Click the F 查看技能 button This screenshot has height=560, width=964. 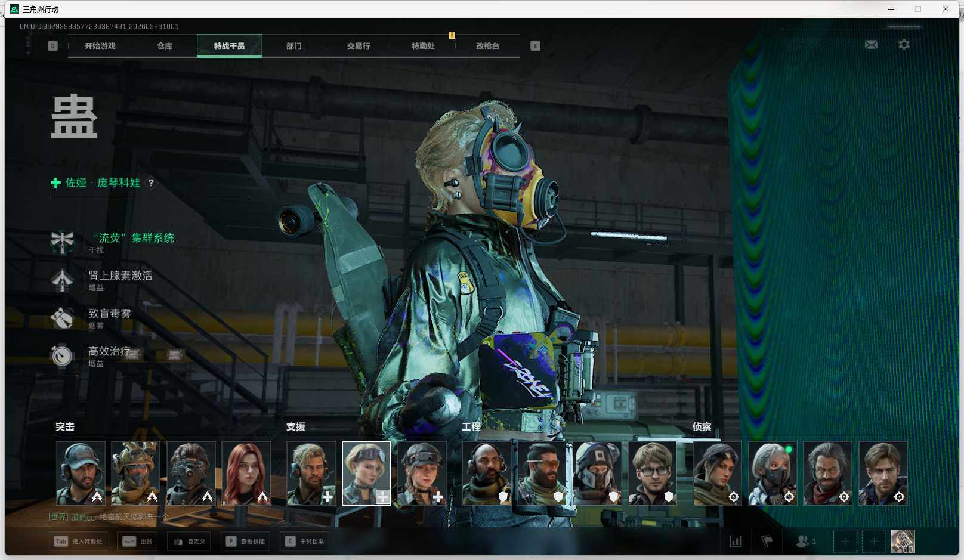pos(245,542)
